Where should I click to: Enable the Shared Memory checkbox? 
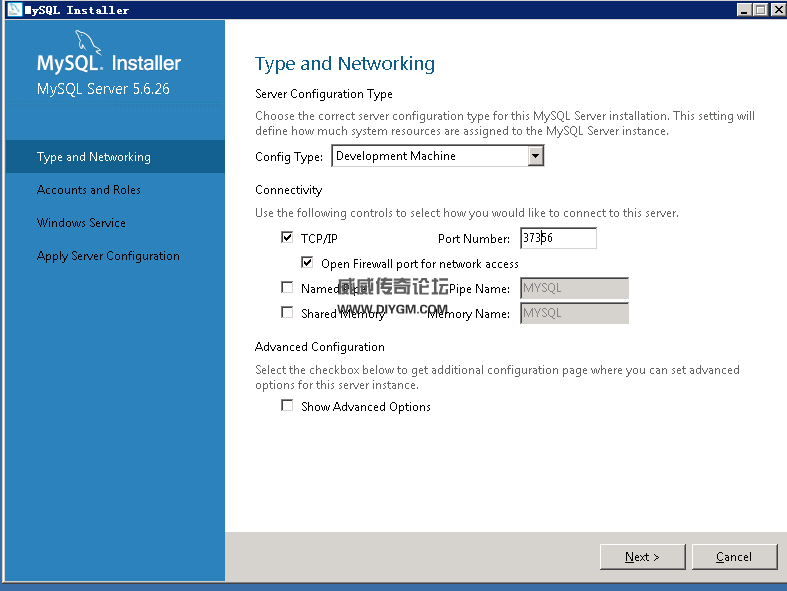[287, 313]
